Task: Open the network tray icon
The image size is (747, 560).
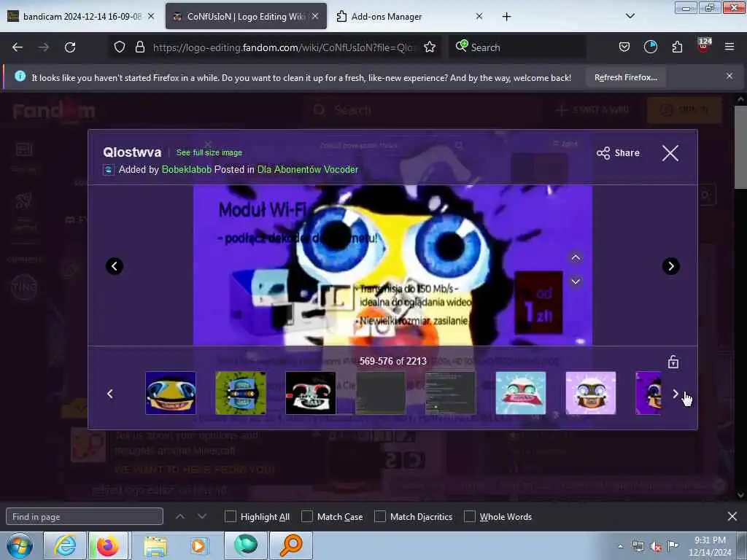Action: [x=638, y=547]
